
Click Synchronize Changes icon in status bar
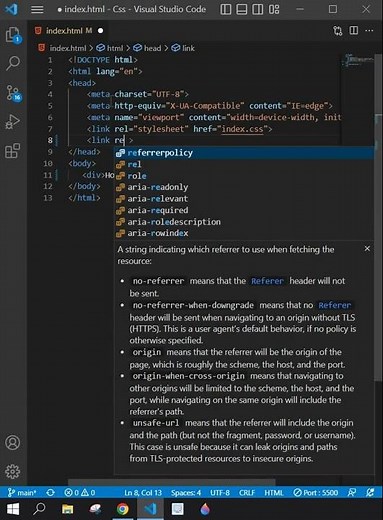pyautogui.click(x=50, y=492)
